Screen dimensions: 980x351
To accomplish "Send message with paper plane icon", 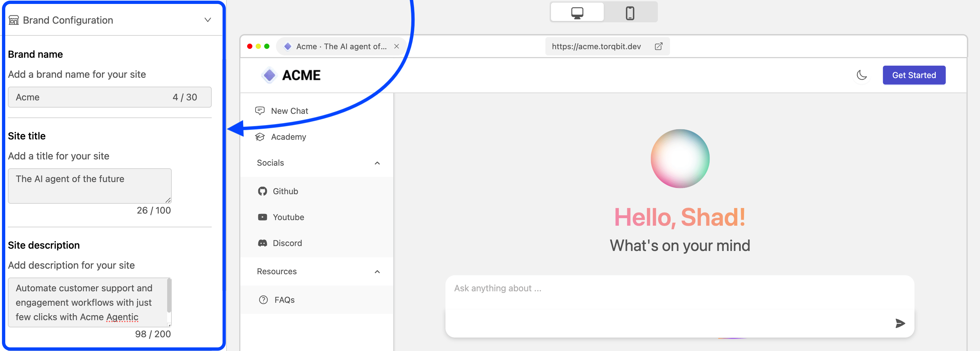I will 900,323.
